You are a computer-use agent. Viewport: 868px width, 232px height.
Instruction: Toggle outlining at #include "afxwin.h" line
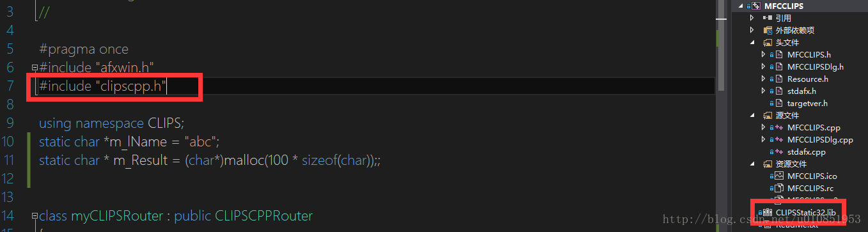[35, 67]
